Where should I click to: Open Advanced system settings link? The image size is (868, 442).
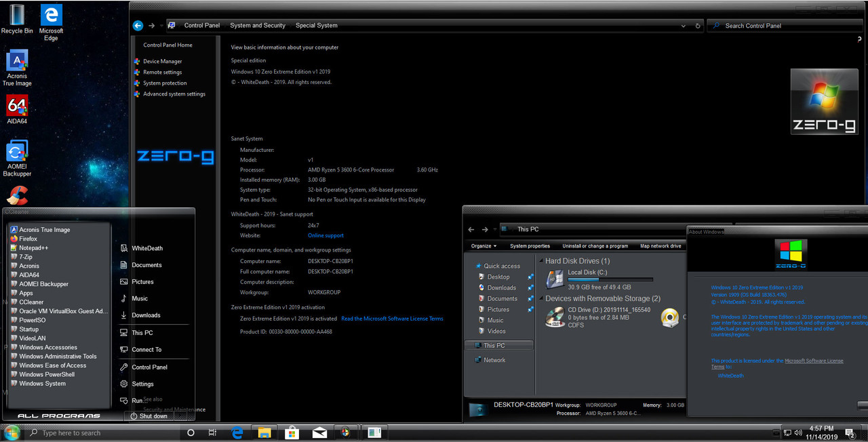point(174,94)
